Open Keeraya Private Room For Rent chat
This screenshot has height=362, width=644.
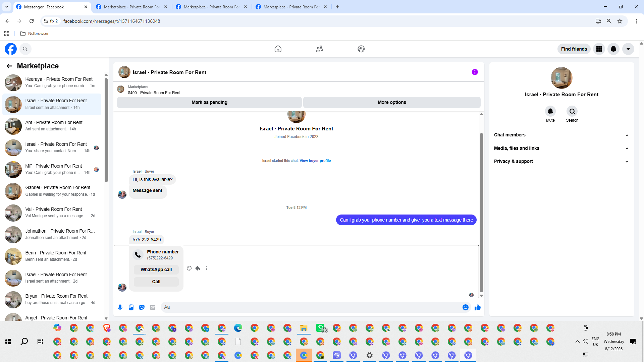click(x=52, y=82)
